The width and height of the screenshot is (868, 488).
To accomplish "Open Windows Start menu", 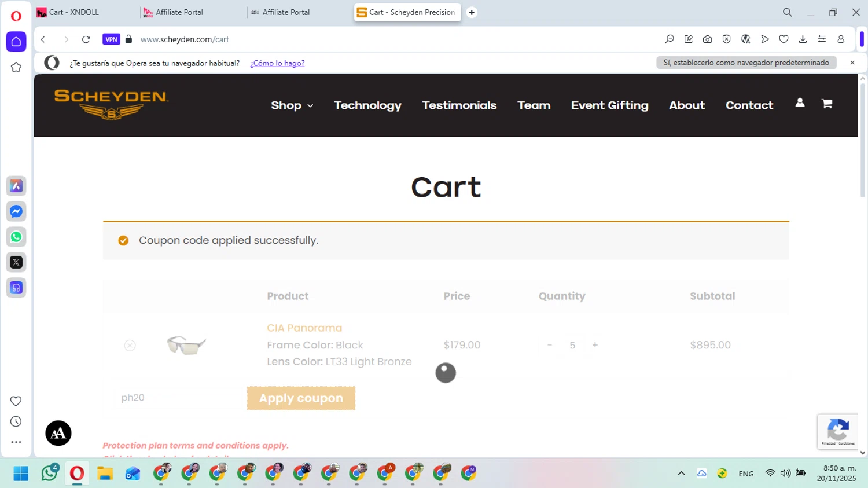I will tap(21, 474).
